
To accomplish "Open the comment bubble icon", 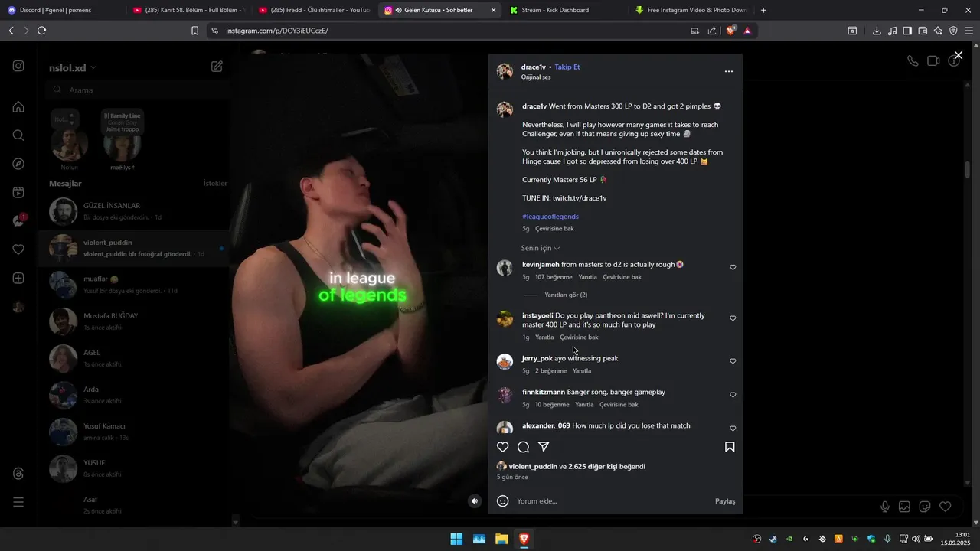I will point(523,447).
